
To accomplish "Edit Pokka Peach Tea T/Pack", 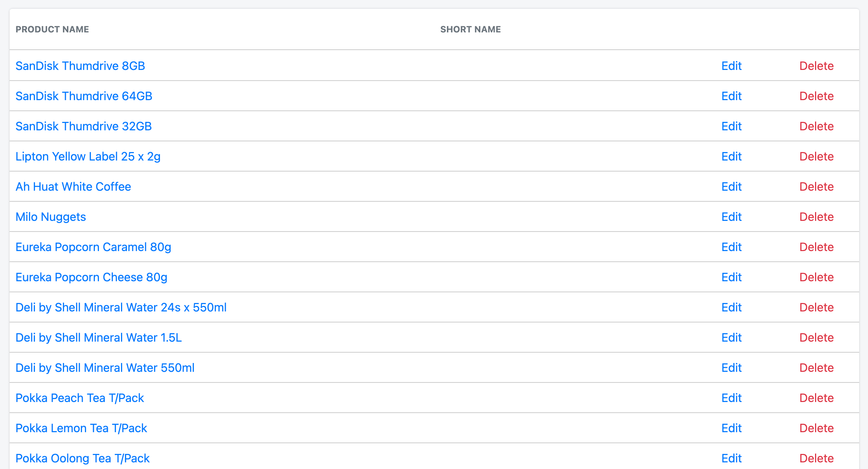I will 731,398.
